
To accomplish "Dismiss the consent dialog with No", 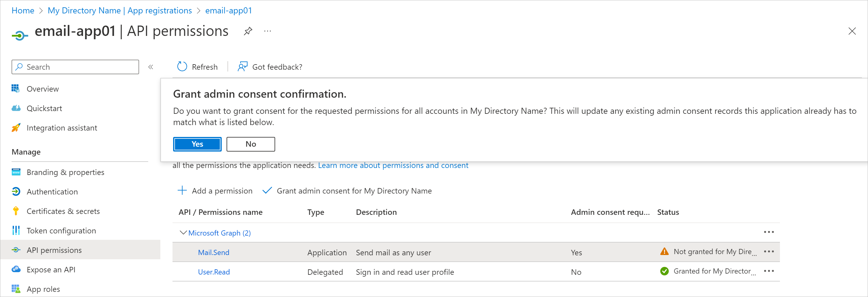I will (x=250, y=144).
